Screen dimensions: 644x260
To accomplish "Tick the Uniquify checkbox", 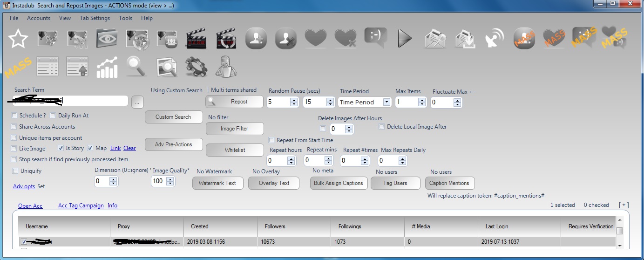I will 15,171.
